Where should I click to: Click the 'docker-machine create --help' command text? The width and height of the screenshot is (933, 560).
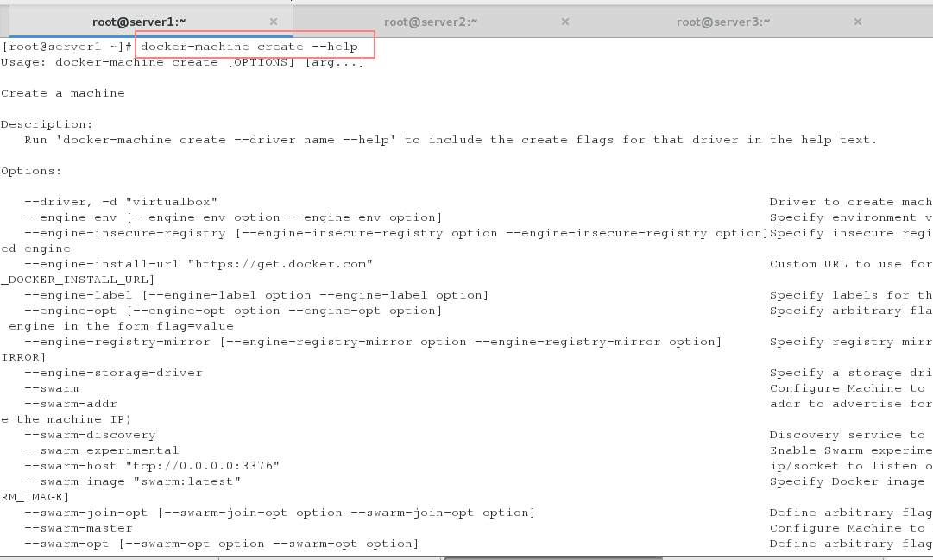249,47
